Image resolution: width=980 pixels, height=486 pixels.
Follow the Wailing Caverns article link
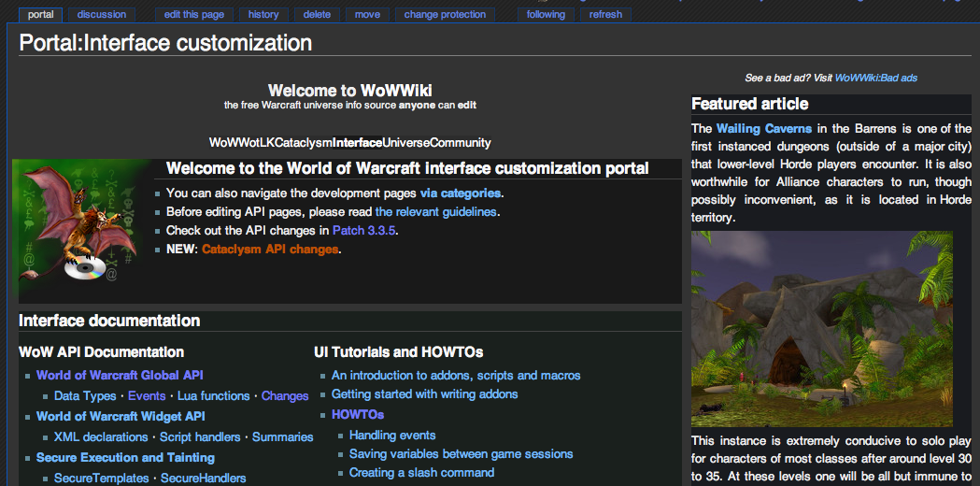point(763,128)
